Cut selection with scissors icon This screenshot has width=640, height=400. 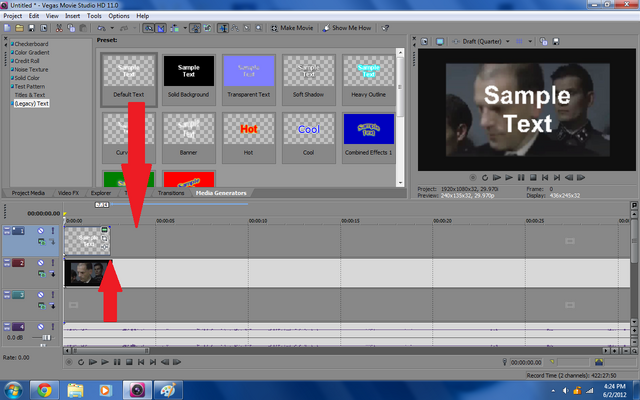(x=59, y=28)
